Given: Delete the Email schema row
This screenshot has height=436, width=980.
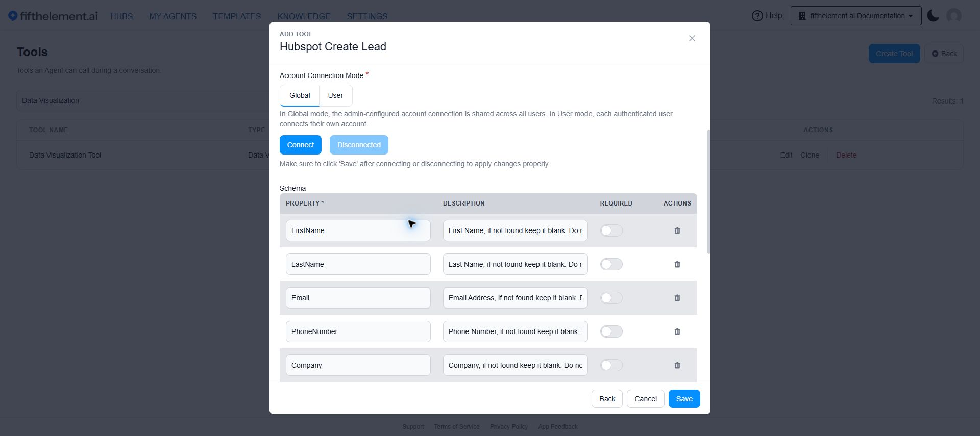Looking at the screenshot, I should (677, 298).
